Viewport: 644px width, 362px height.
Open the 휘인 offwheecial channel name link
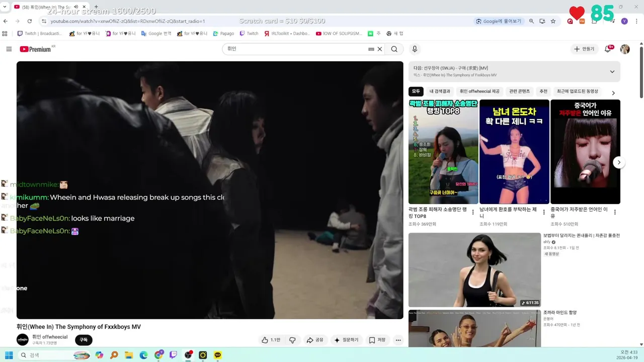pyautogui.click(x=50, y=337)
